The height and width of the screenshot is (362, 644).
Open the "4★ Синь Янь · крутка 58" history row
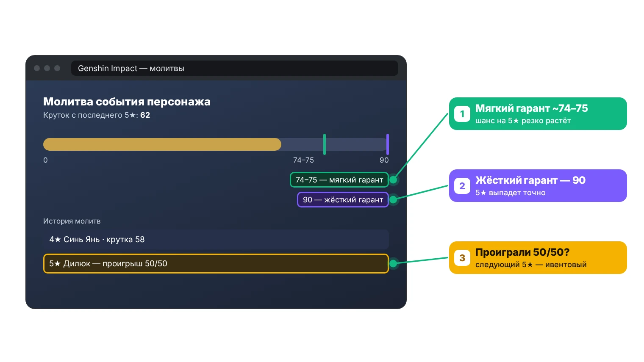point(216,240)
